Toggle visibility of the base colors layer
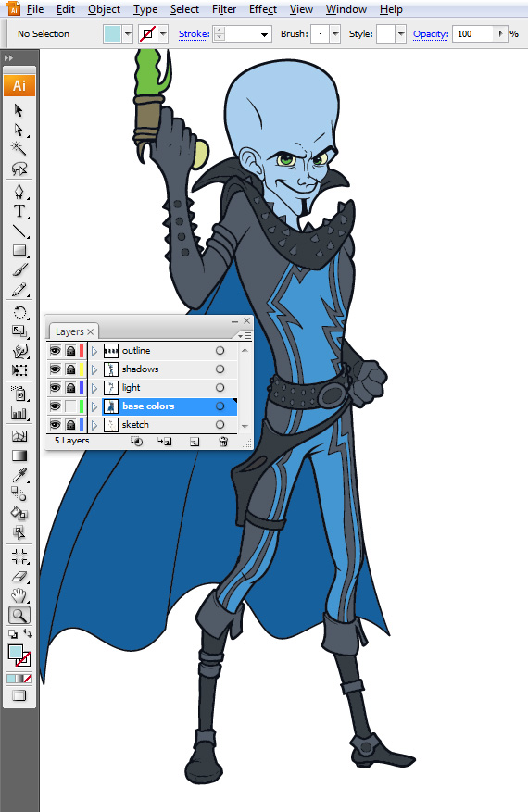528x812 pixels. pos(55,406)
